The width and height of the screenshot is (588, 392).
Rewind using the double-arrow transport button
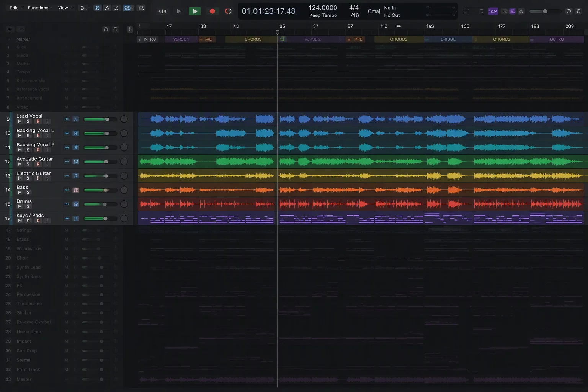pyautogui.click(x=162, y=11)
